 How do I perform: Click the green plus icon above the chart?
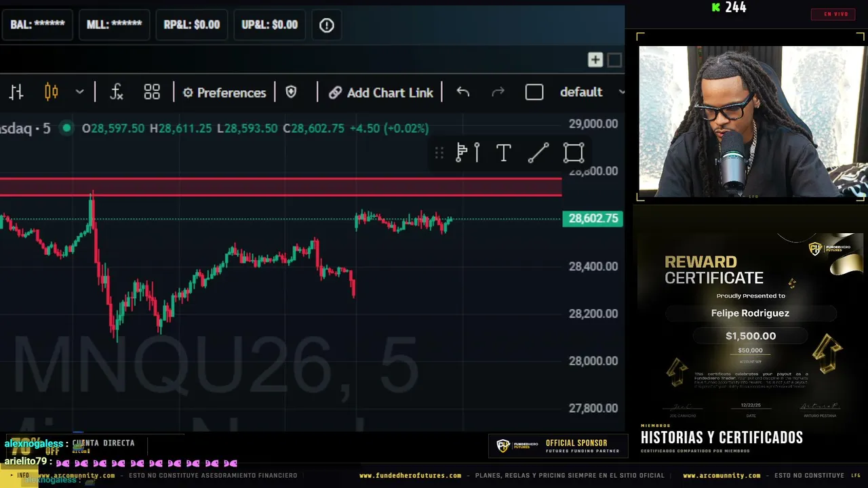click(595, 60)
